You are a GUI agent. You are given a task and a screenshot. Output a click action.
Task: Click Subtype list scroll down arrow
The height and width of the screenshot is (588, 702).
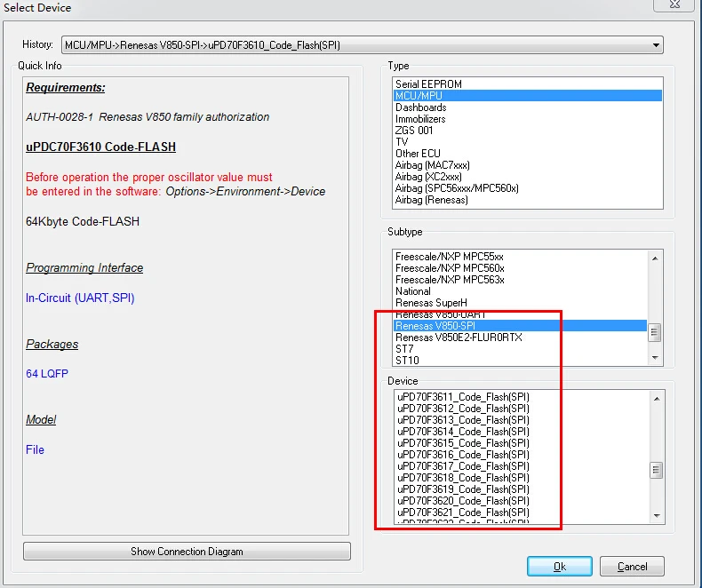click(655, 358)
